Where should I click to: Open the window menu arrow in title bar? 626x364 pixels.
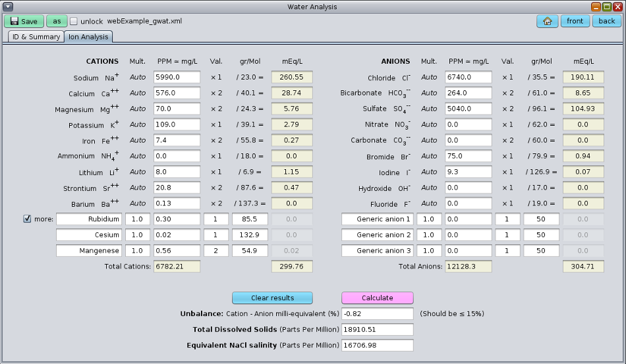[8, 7]
